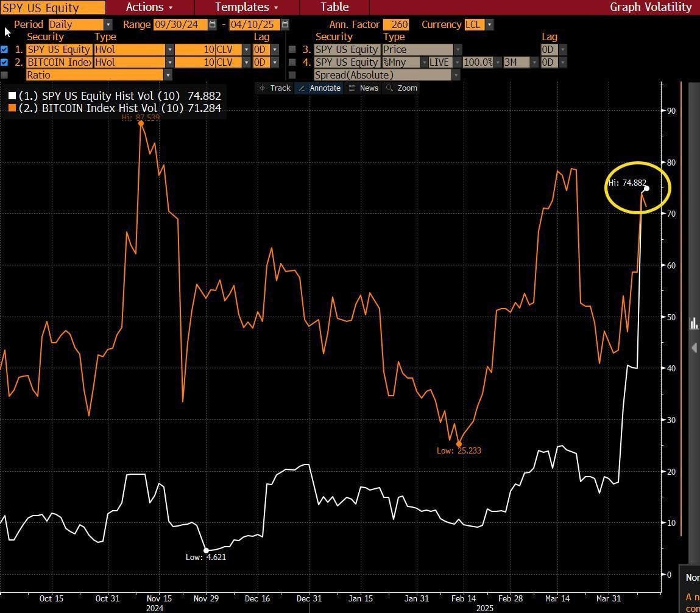Edit series 1 security SPY US Equity field
Viewport: 700px width, 613px height.
(x=59, y=49)
